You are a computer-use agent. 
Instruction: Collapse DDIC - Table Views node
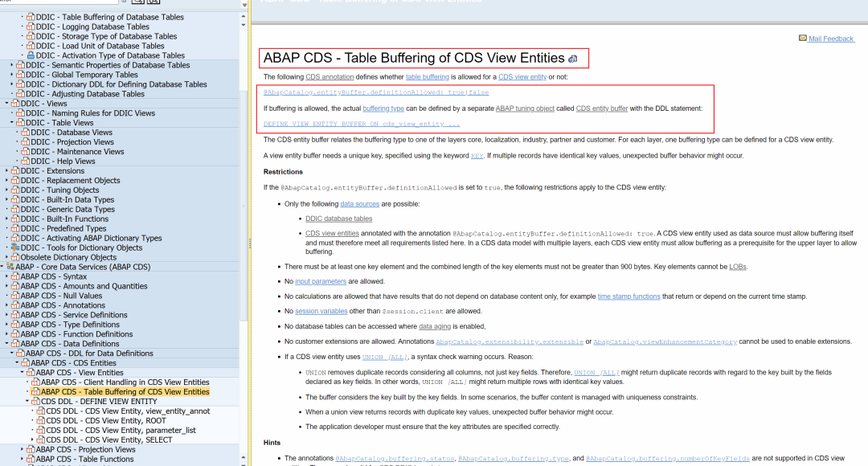tap(11, 123)
